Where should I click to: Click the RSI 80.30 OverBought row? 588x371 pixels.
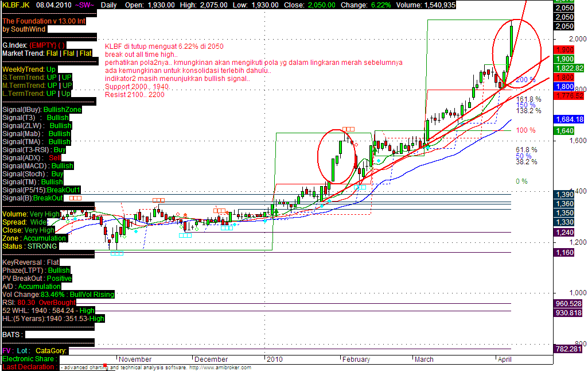click(39, 303)
